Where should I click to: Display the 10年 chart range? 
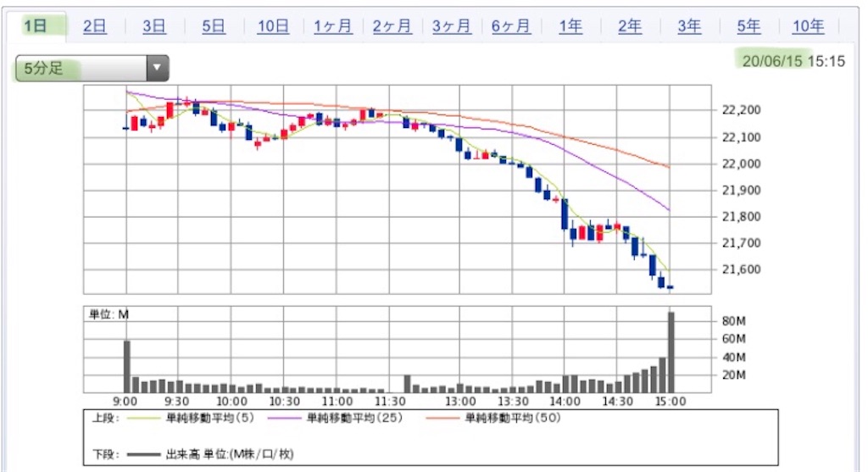pos(808,26)
